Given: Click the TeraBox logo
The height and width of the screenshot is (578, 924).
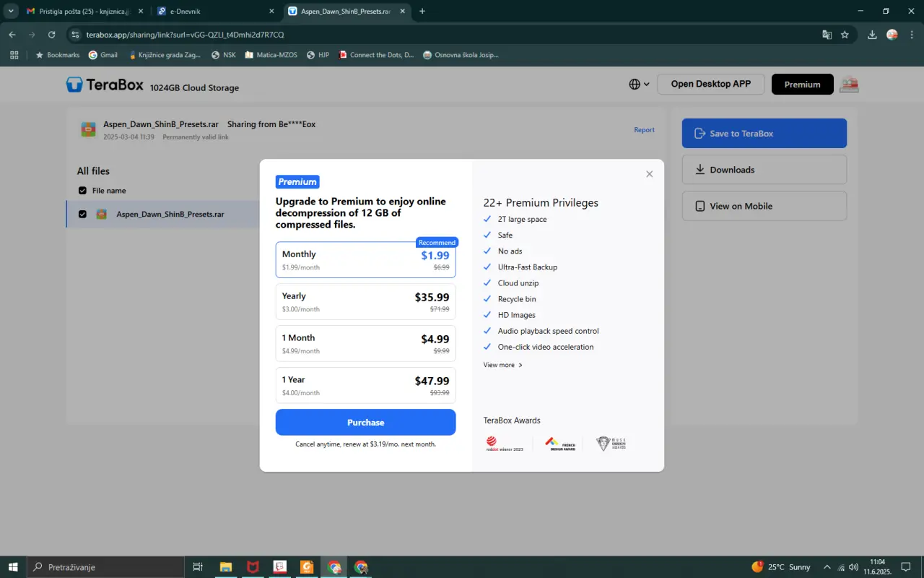Looking at the screenshot, I should [x=105, y=85].
